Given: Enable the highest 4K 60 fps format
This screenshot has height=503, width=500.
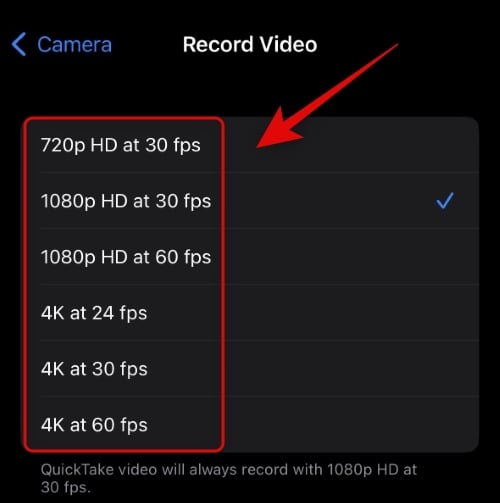Looking at the screenshot, I should [x=252, y=425].
